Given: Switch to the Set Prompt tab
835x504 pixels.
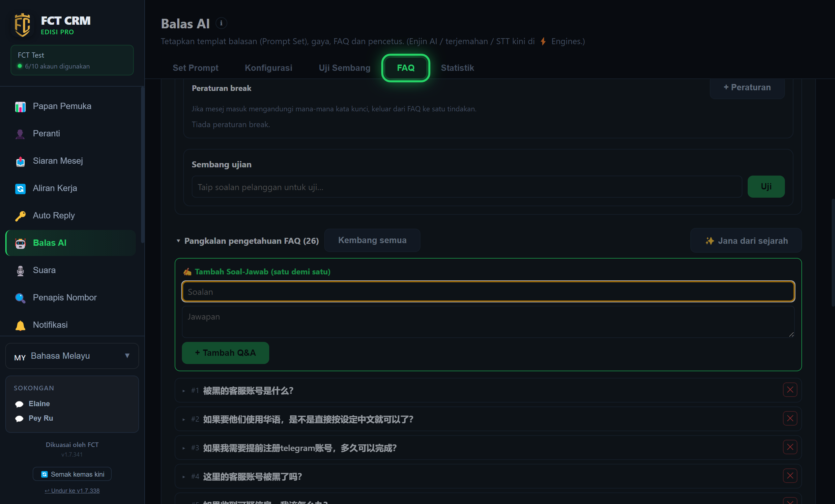Looking at the screenshot, I should (195, 68).
